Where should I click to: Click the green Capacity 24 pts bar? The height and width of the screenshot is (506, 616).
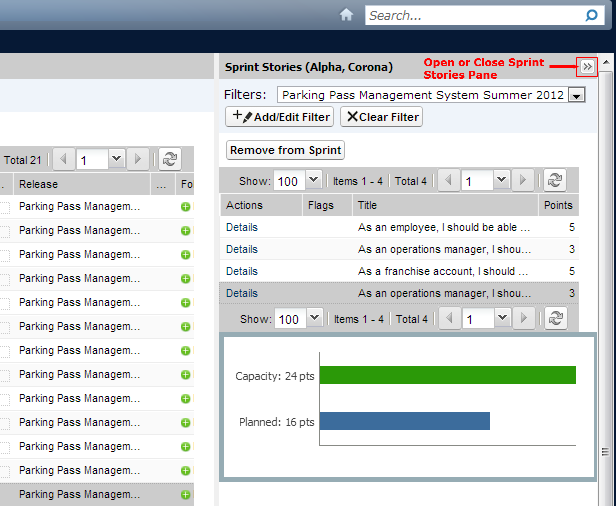coord(448,375)
